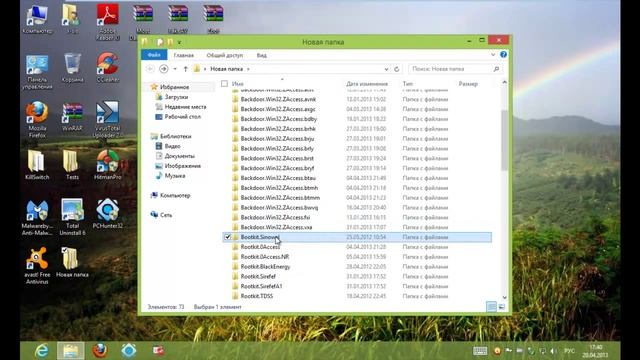The image size is (640, 360).
Task: Expand the ribbon with the chevron
Action: (493, 55)
